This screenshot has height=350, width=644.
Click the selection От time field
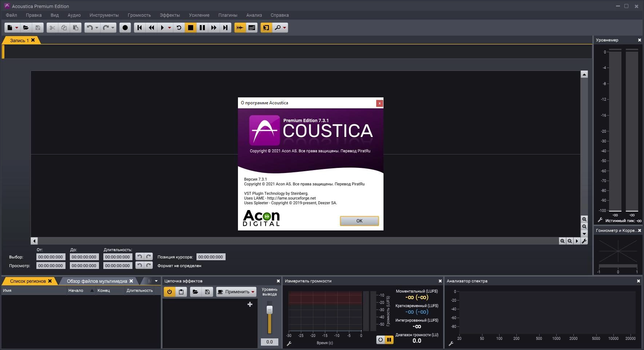coord(51,257)
